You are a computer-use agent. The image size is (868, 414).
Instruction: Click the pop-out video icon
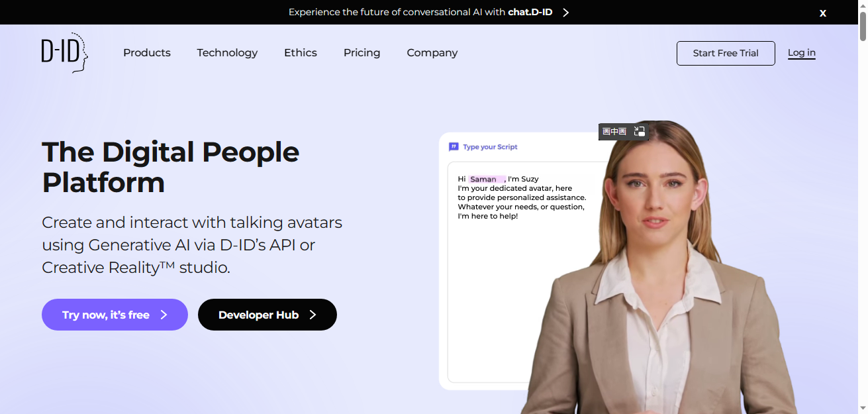click(x=639, y=131)
